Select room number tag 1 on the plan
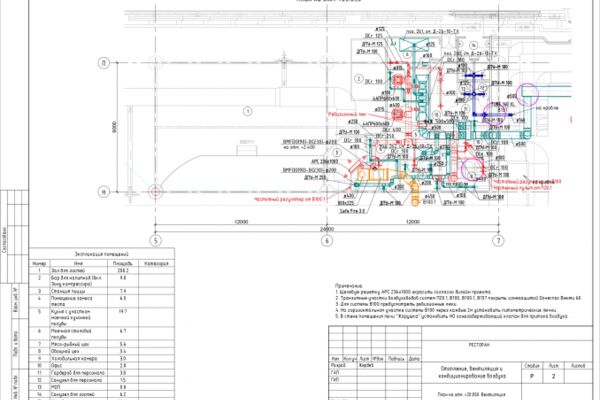The width and height of the screenshot is (600, 400). (x=248, y=111)
